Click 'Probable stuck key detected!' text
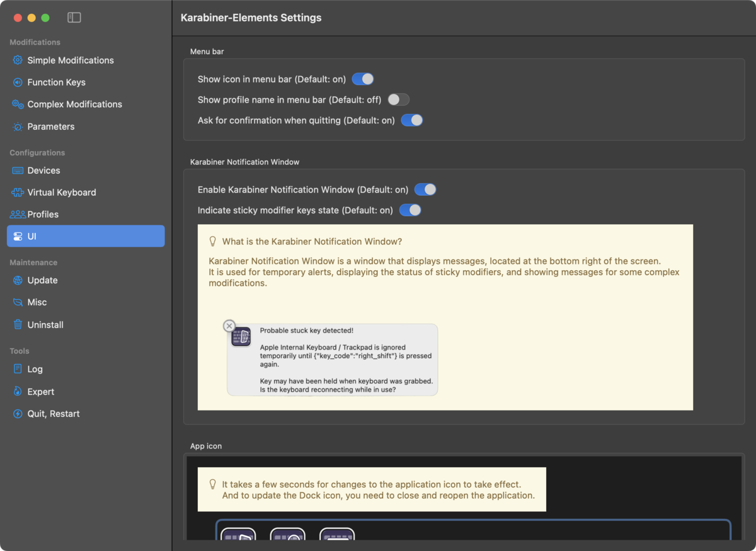This screenshot has width=756, height=551. 307,331
